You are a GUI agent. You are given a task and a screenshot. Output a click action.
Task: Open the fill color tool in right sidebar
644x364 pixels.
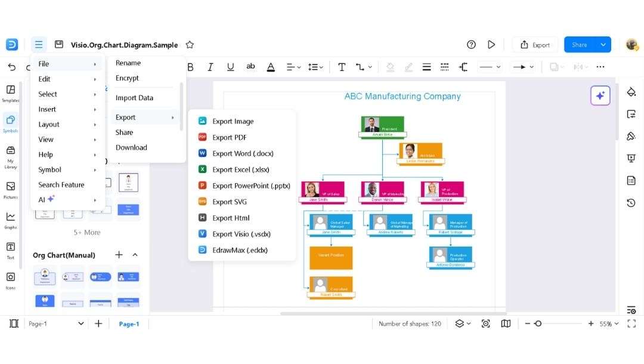[x=631, y=92]
